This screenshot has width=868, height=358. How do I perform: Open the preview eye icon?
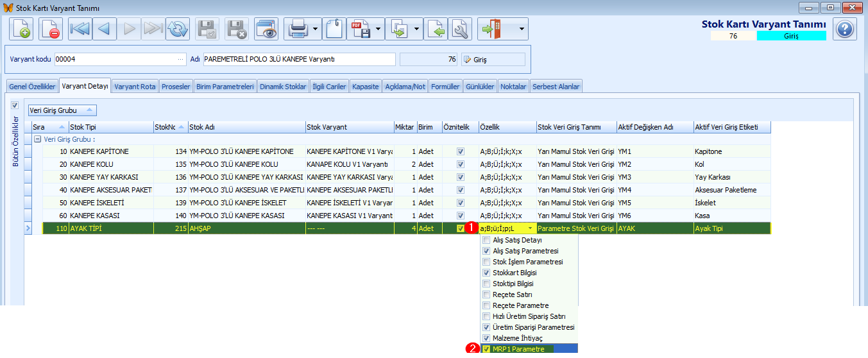pyautogui.click(x=266, y=29)
